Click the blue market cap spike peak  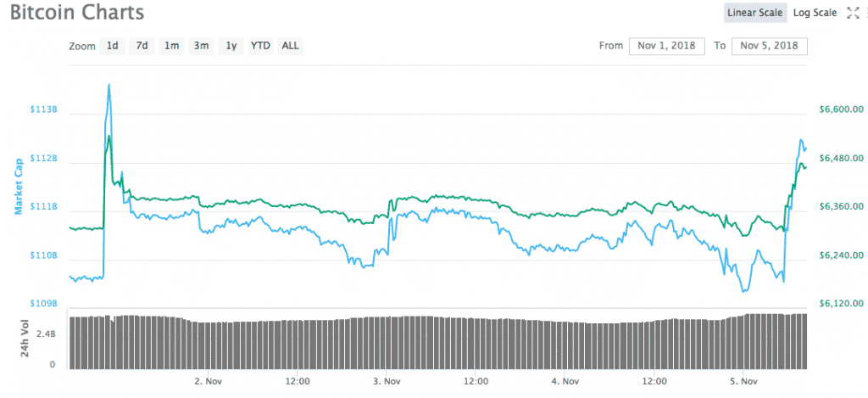(x=109, y=85)
